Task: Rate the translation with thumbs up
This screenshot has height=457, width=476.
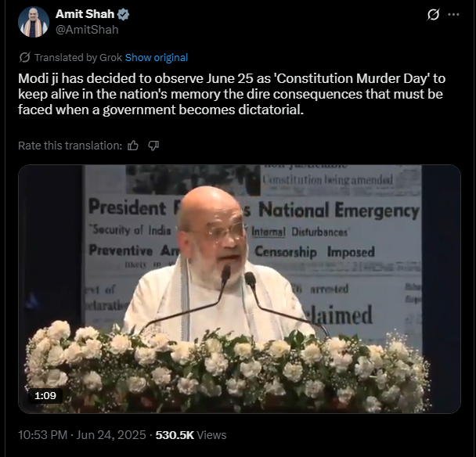Action: pos(133,145)
